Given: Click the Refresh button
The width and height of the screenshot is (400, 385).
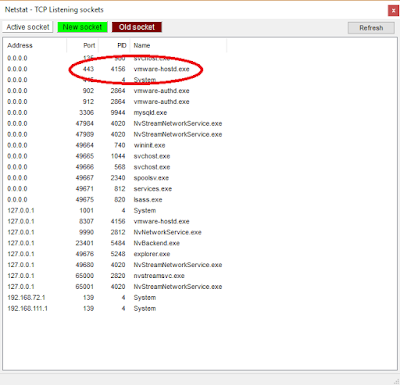Looking at the screenshot, I should tap(371, 28).
